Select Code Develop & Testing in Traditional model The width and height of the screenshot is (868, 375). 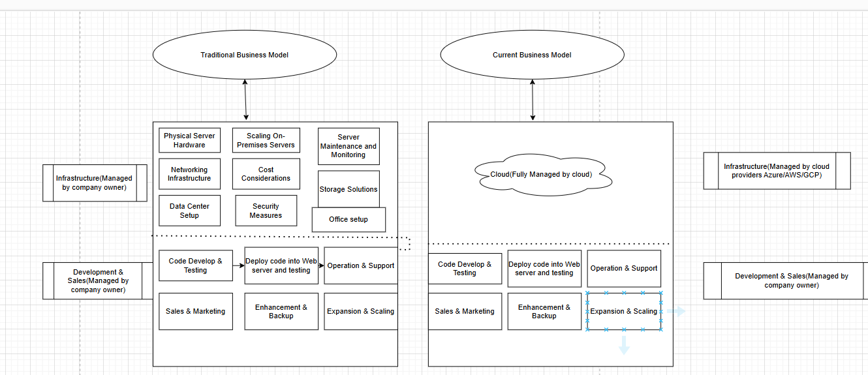pyautogui.click(x=196, y=265)
